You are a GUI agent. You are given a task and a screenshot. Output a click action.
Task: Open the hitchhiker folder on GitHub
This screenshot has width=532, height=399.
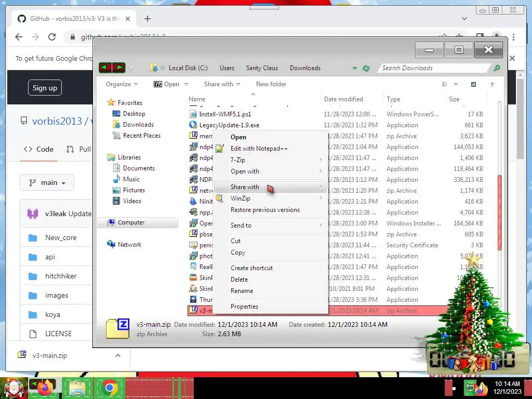61,276
